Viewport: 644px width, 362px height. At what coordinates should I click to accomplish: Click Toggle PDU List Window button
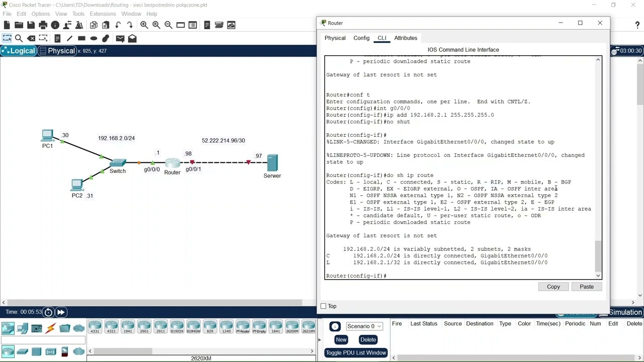pos(356,353)
